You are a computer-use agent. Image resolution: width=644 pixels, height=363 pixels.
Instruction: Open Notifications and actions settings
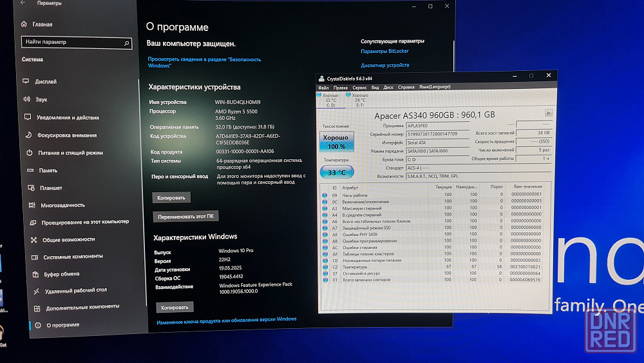[62, 117]
